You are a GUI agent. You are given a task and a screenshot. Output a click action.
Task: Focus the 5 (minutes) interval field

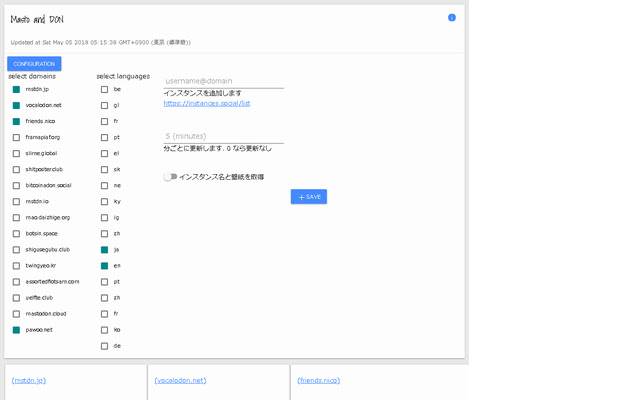point(224,136)
